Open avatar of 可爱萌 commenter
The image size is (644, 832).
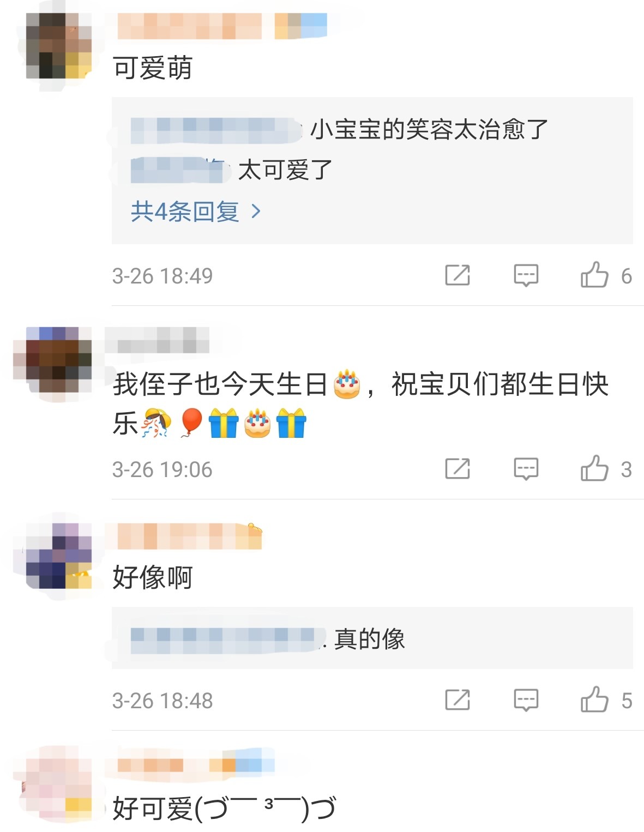click(x=59, y=46)
